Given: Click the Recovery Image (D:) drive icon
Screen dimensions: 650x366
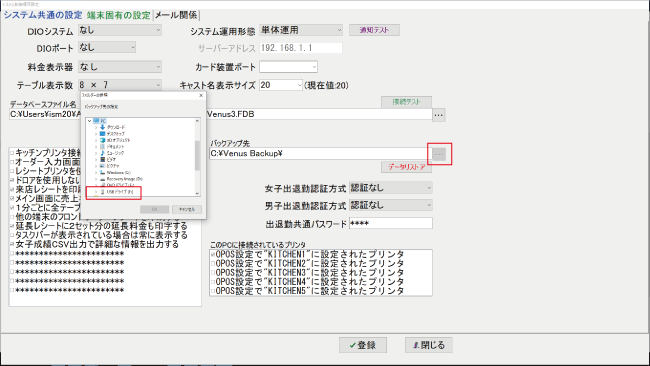Looking at the screenshot, I should [x=102, y=179].
